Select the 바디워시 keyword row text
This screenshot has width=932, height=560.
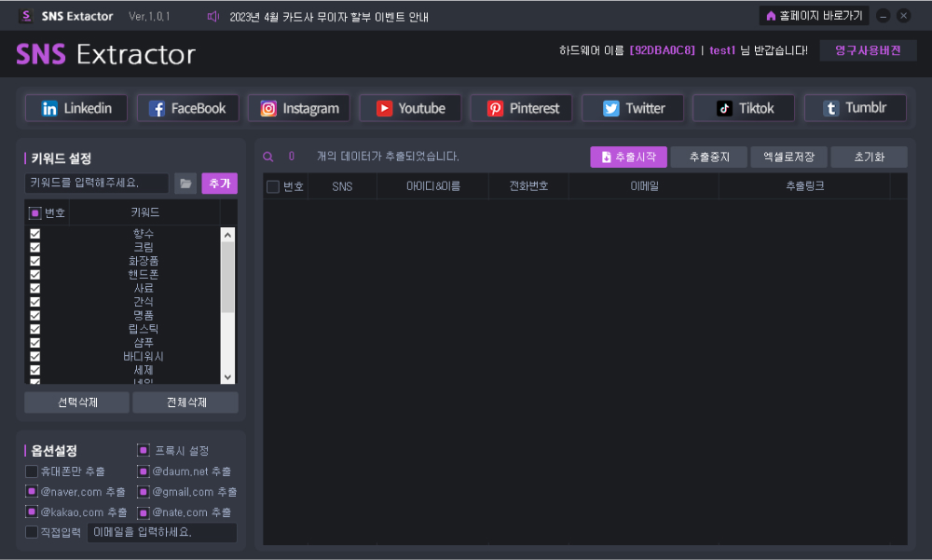tap(144, 357)
